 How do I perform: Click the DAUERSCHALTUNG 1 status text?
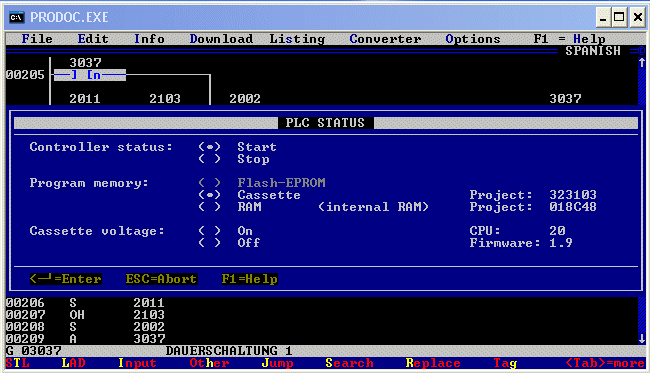[229, 351]
